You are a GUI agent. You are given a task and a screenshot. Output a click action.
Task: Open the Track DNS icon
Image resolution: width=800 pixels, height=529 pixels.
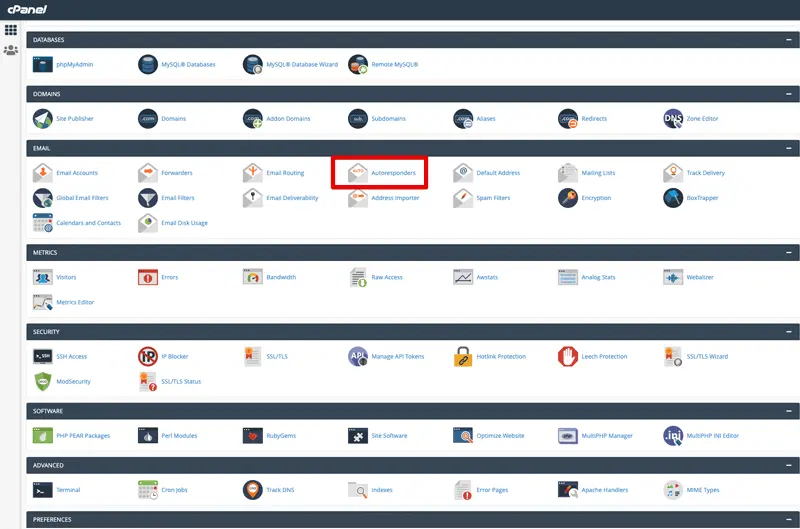pyautogui.click(x=253, y=490)
